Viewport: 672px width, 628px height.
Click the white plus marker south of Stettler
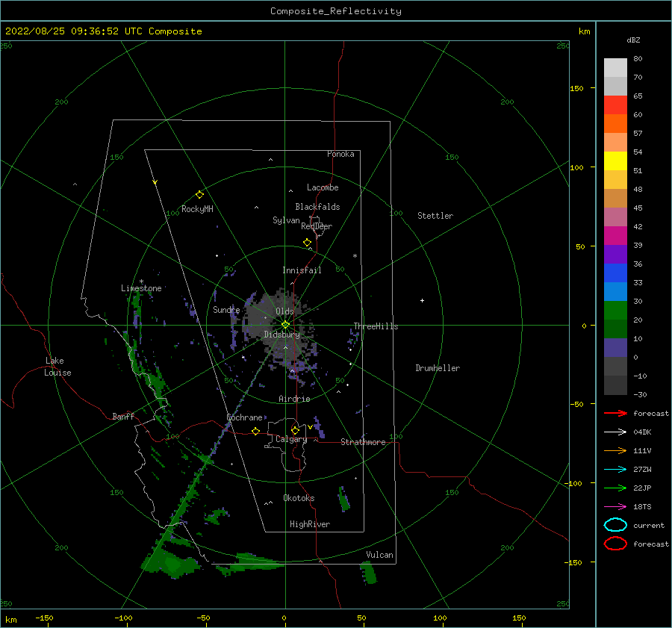pyautogui.click(x=422, y=300)
